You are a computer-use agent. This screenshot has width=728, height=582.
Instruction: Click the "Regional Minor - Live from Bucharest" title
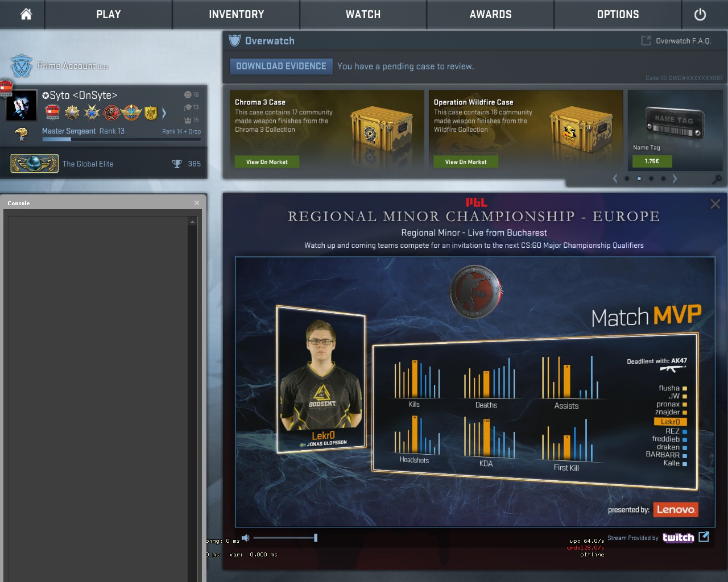pyautogui.click(x=474, y=232)
